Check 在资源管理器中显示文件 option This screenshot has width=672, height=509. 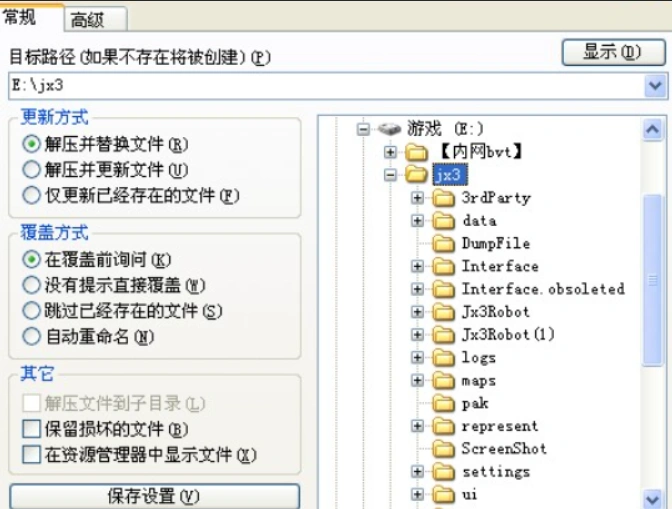point(30,456)
